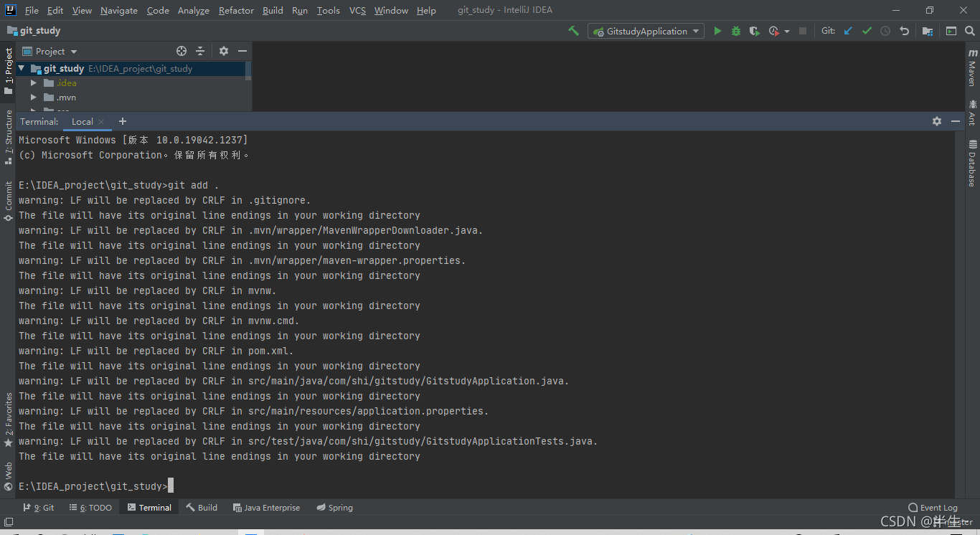Open the VCS menu
980x535 pixels.
pyautogui.click(x=357, y=10)
